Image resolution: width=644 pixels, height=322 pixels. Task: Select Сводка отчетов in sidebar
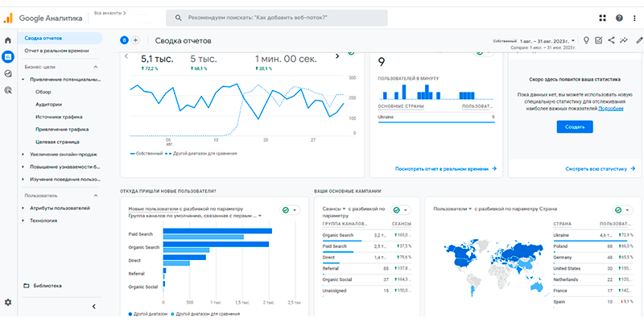click(60, 38)
